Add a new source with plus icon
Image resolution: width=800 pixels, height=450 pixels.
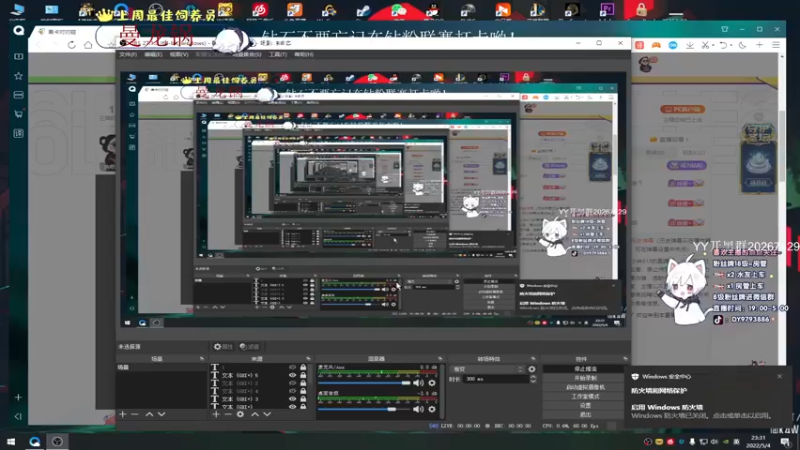pos(216,414)
